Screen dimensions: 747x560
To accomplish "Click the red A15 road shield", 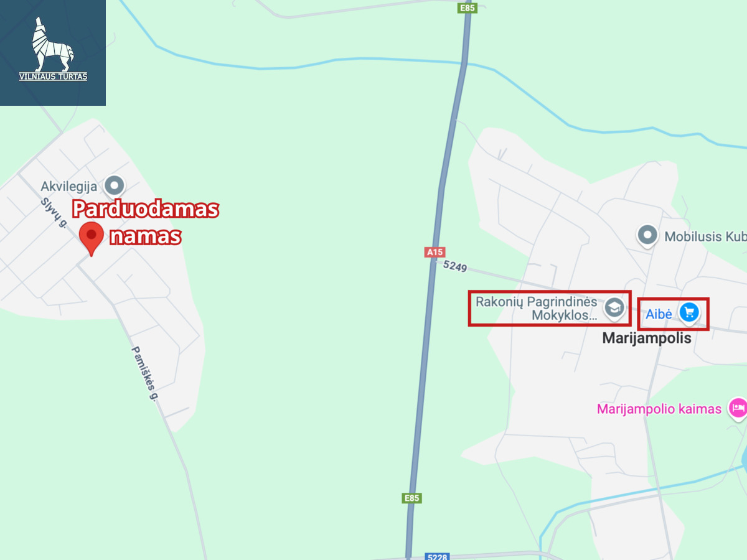I will click(435, 252).
